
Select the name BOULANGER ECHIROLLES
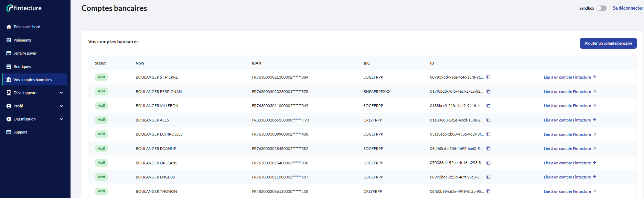click(x=159, y=134)
